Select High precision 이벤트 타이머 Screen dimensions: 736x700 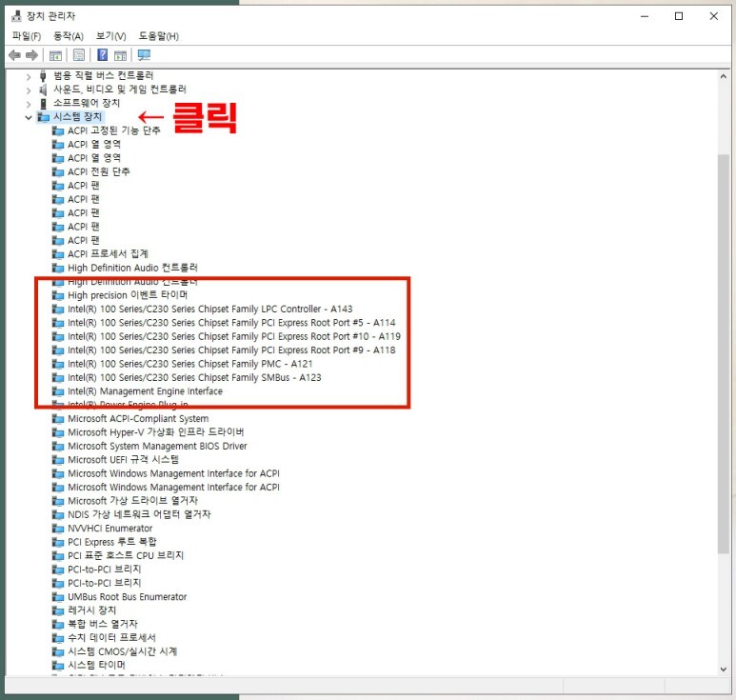pos(128,295)
